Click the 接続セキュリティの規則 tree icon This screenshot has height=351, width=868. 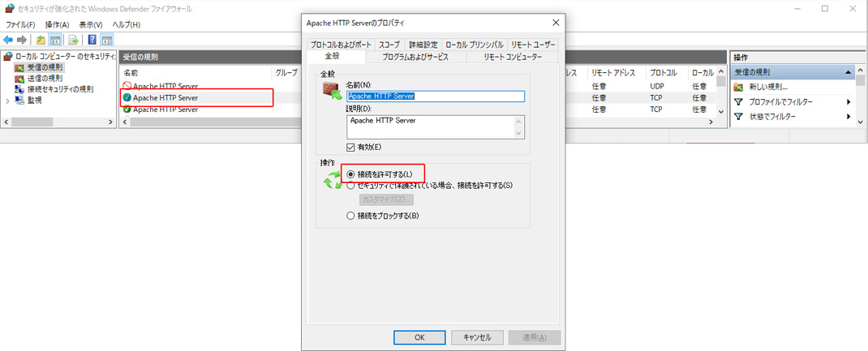point(19,89)
